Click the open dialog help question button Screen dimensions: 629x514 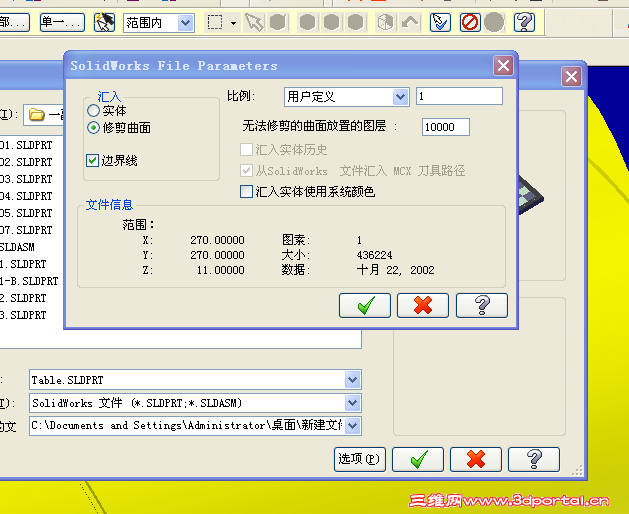(534, 459)
